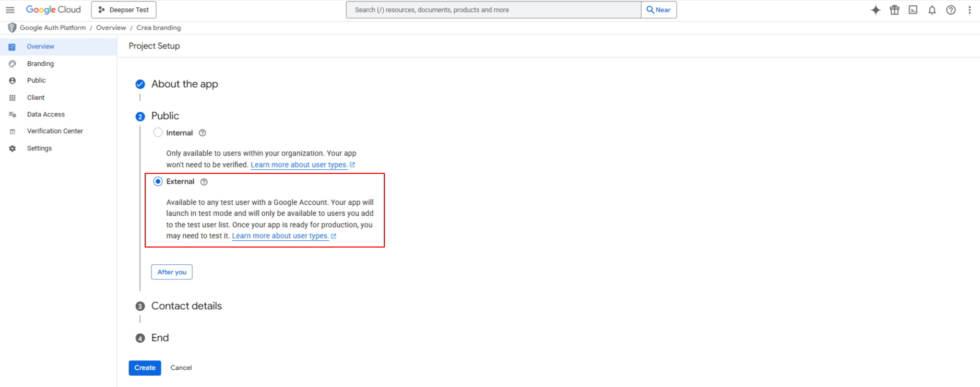This screenshot has width=980, height=387.
Task: Click the Project Setup heading
Action: (x=154, y=46)
